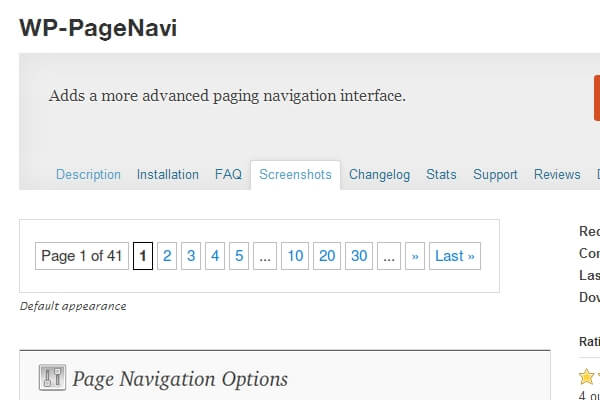The height and width of the screenshot is (400, 600).
Task: View the Changelog tab
Action: click(379, 174)
